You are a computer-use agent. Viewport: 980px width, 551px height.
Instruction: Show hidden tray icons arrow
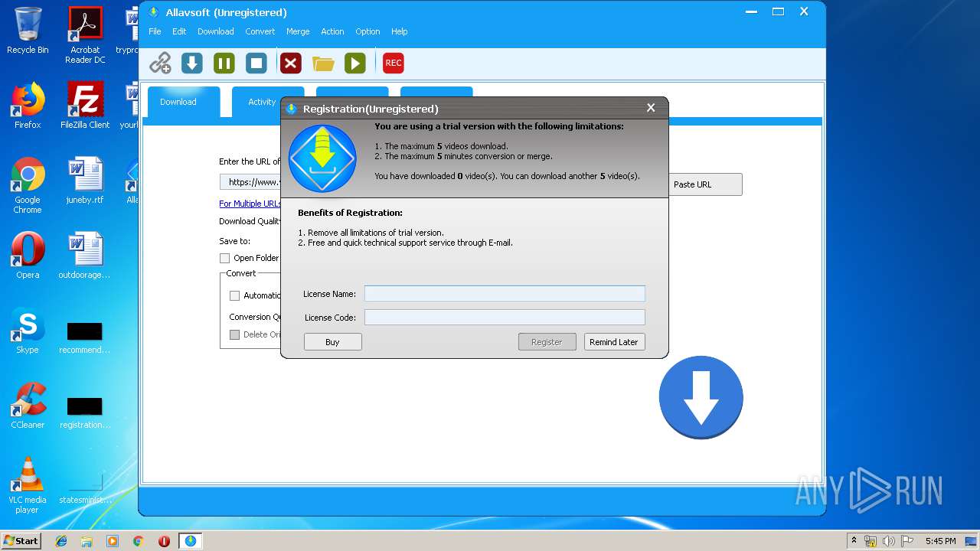tap(854, 541)
